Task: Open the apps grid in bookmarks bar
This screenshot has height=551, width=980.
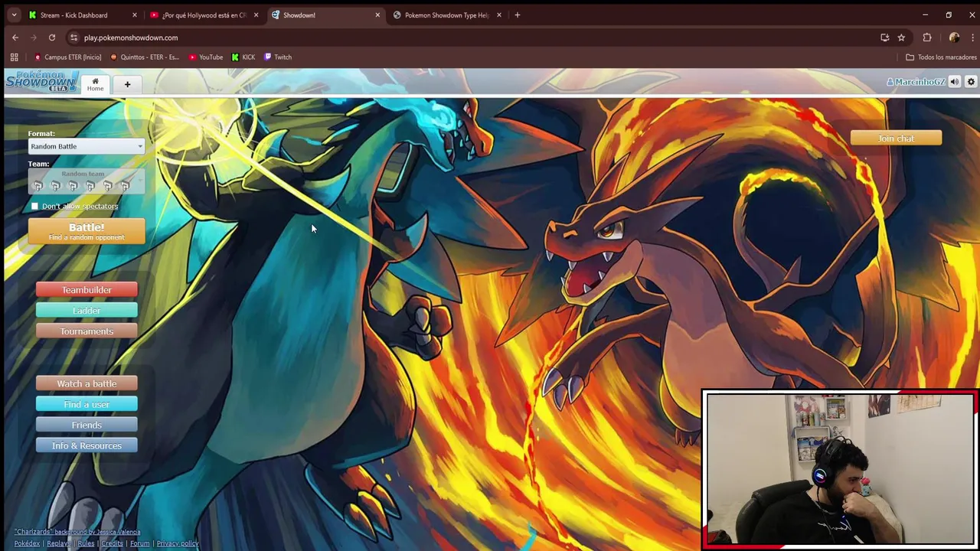Action: 14,57
